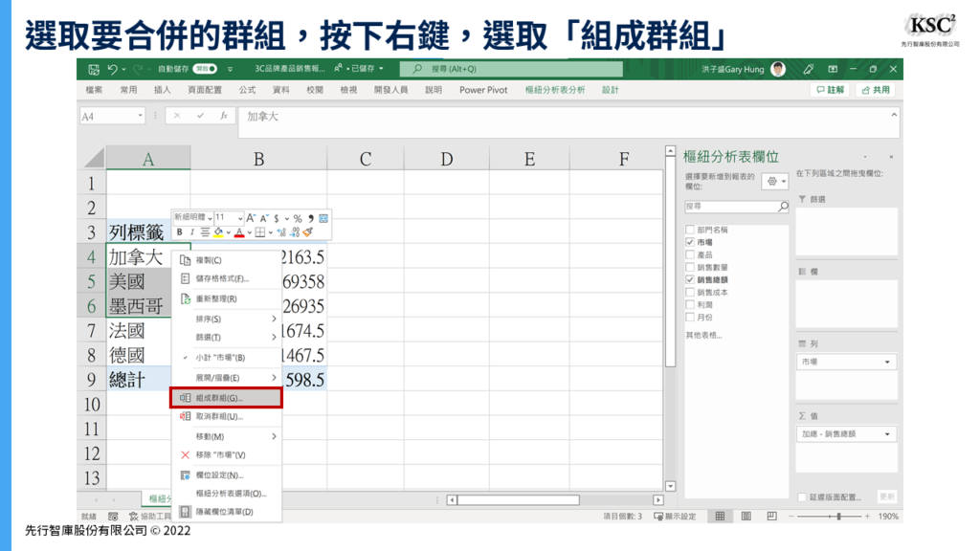Click the center align icon in mini toolbar
The height and width of the screenshot is (551, 980).
point(205,232)
